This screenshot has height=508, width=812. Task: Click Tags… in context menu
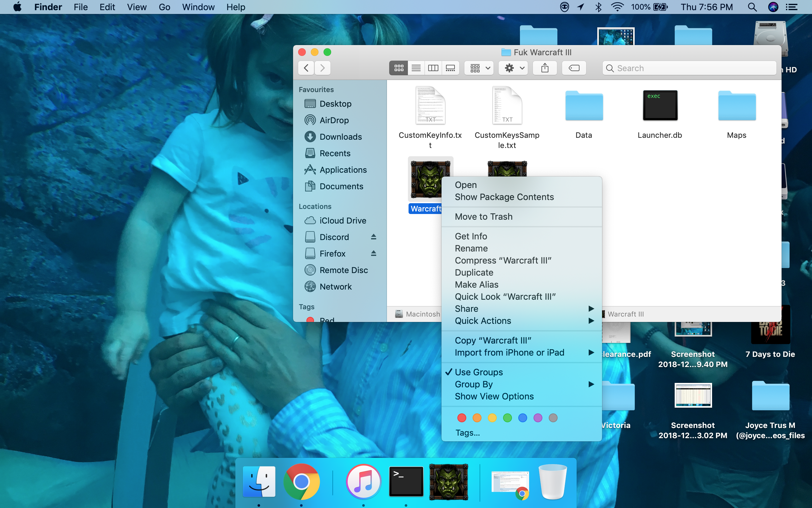(x=522, y=433)
